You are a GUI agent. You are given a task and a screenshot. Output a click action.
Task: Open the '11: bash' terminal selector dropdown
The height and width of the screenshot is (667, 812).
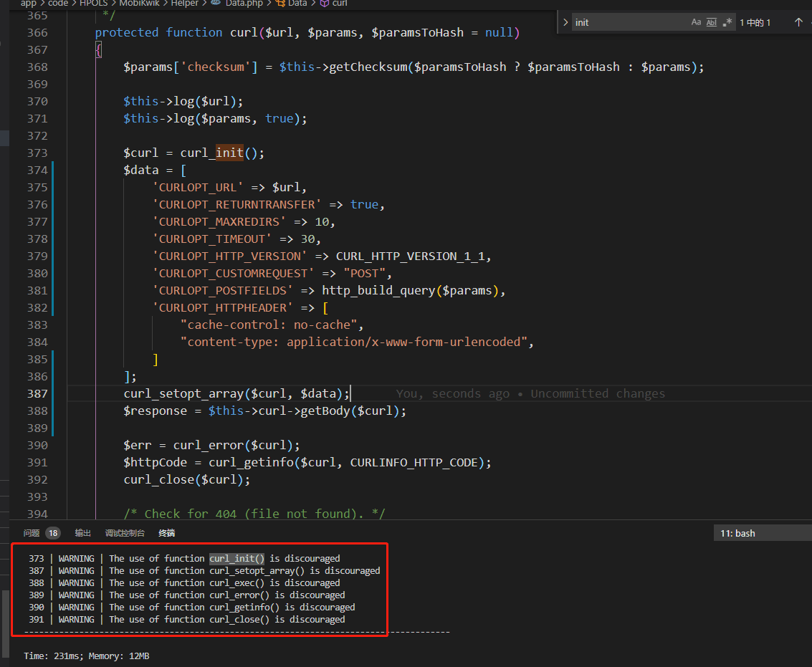(763, 533)
